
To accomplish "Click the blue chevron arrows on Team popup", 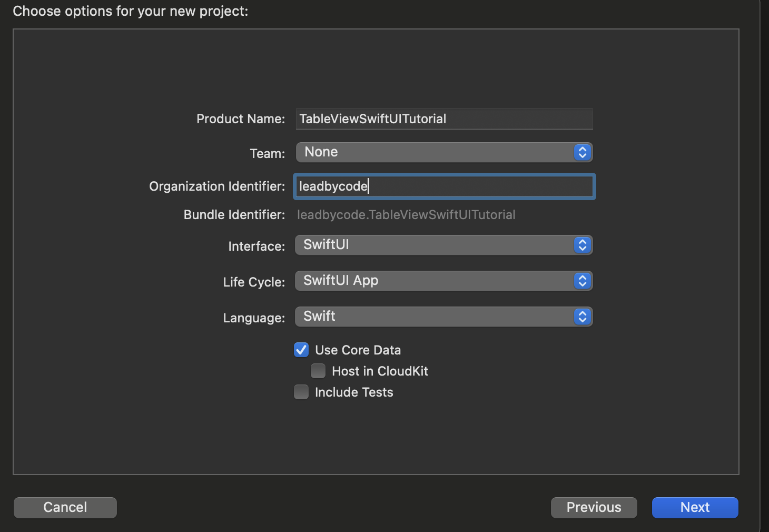I will point(582,152).
